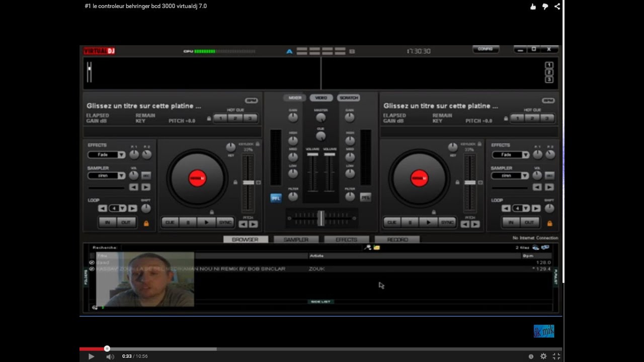Click the right deck pitch fader
The width and height of the screenshot is (644, 362).
[x=470, y=183]
